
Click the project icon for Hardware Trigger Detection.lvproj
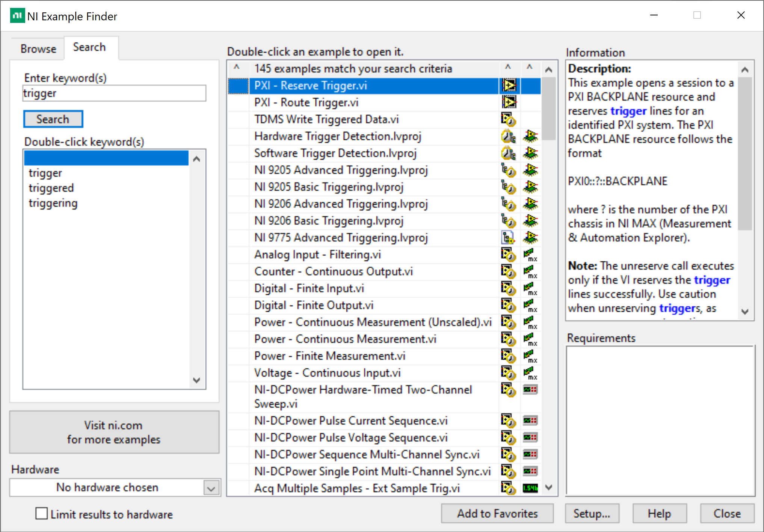tap(509, 136)
